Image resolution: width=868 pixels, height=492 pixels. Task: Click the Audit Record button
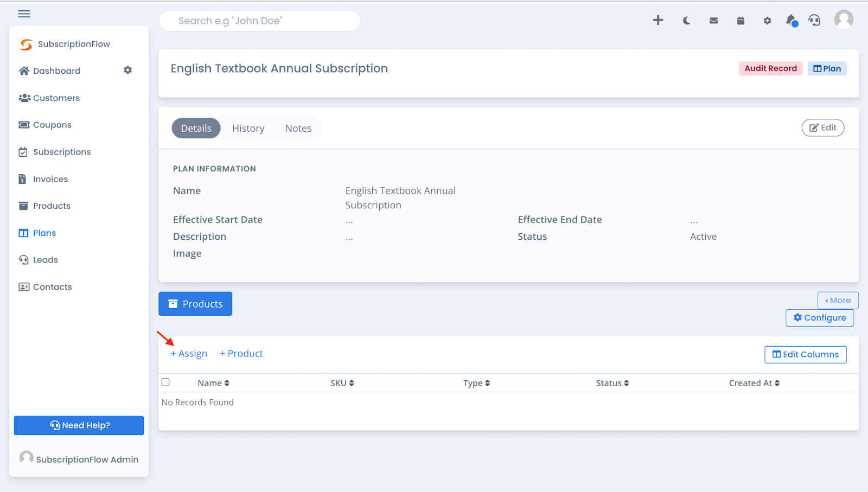click(x=770, y=68)
